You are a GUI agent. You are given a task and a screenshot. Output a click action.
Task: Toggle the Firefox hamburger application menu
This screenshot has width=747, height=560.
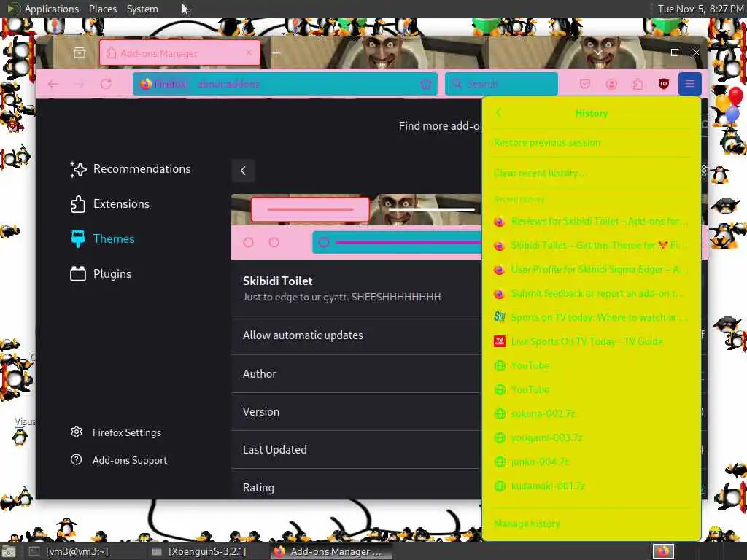[690, 85]
